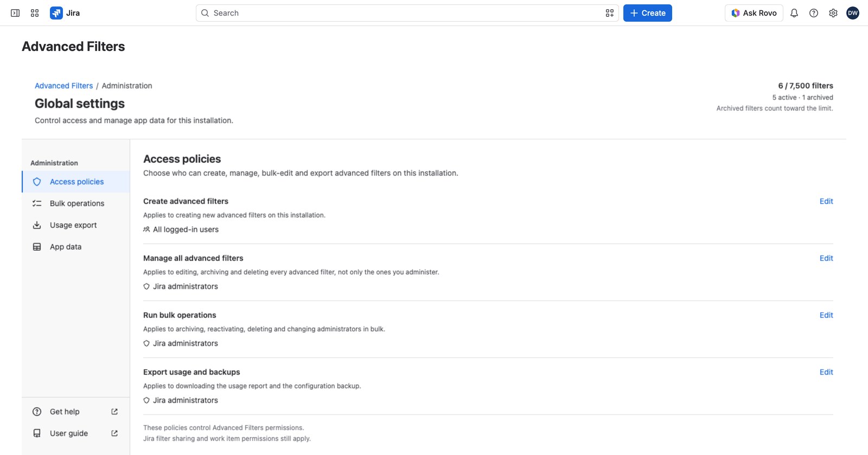This screenshot has width=868, height=455.
Task: Click the 'Advanced Filters' page title
Action: pyautogui.click(x=73, y=47)
